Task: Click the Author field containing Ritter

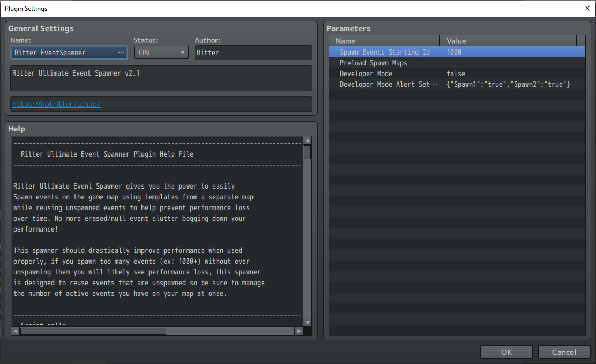Action: 254,53
